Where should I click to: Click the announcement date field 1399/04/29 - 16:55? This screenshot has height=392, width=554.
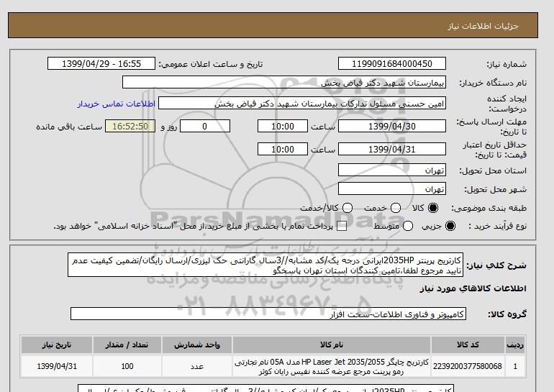point(101,64)
